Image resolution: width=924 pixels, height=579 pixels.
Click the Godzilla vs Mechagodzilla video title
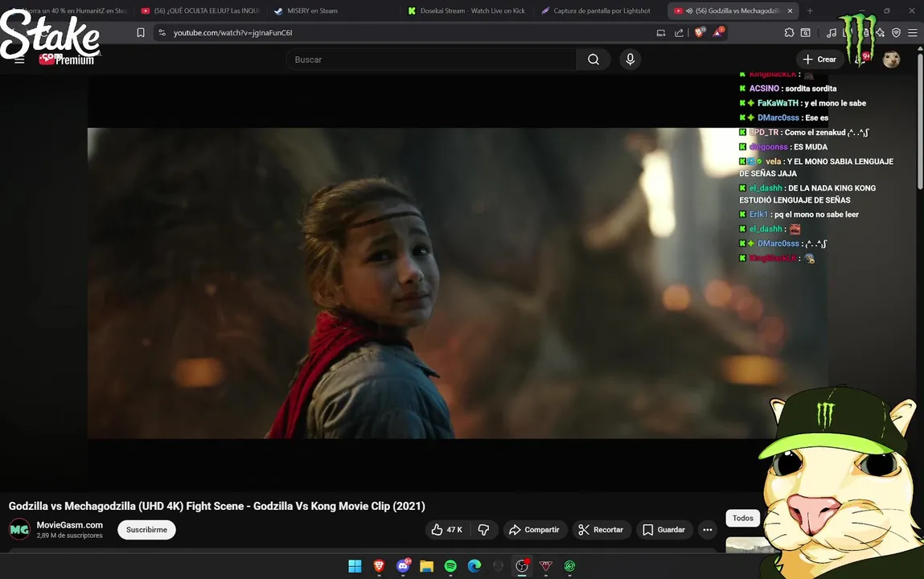tap(217, 506)
